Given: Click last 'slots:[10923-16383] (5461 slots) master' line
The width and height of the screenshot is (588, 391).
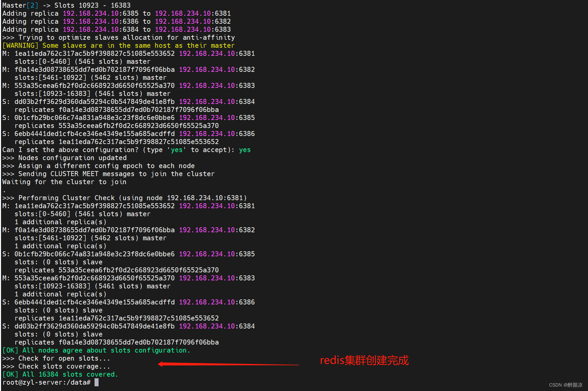Looking at the screenshot, I should [x=93, y=286].
